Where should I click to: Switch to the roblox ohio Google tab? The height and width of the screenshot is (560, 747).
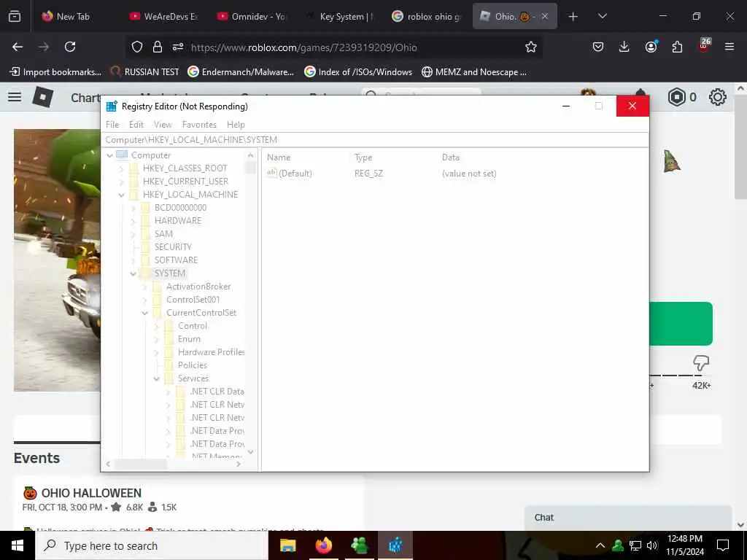(x=426, y=16)
